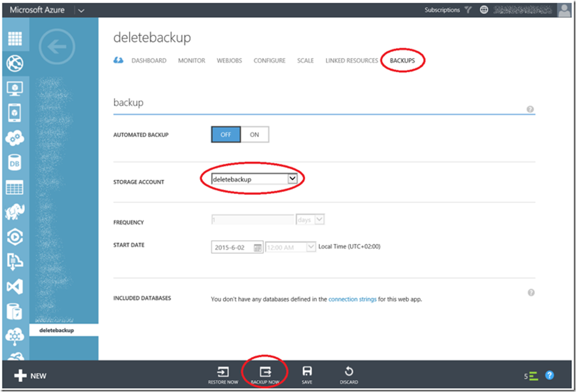Open the Cache cylinder icon in sidebar

pyautogui.click(x=15, y=312)
